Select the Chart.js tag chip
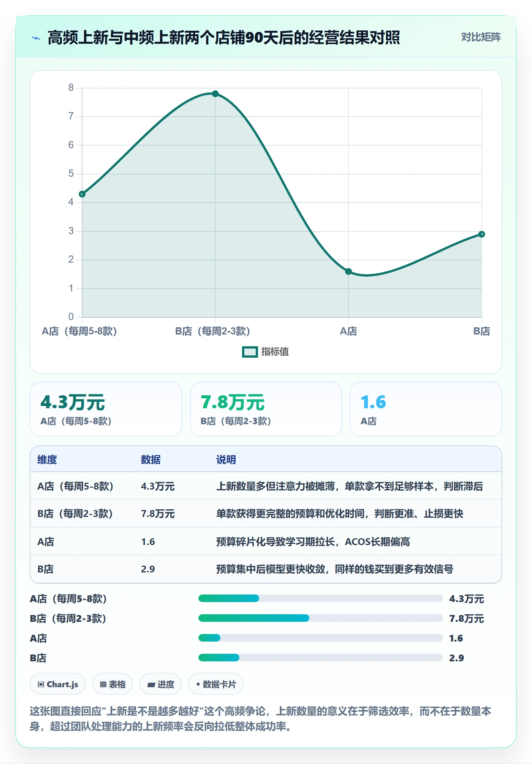Viewport: 532px width, 764px height. pos(58,684)
